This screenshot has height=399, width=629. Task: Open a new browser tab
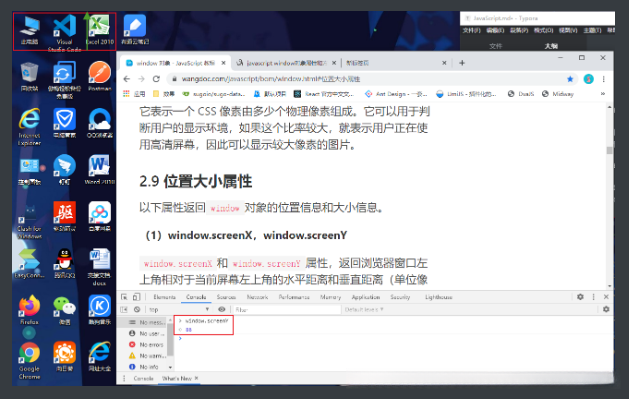point(462,63)
